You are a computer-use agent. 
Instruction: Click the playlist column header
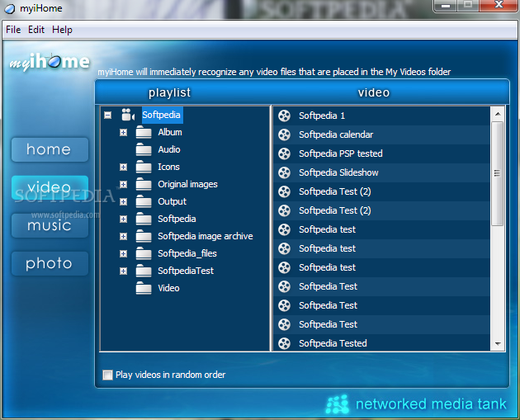[x=169, y=92]
